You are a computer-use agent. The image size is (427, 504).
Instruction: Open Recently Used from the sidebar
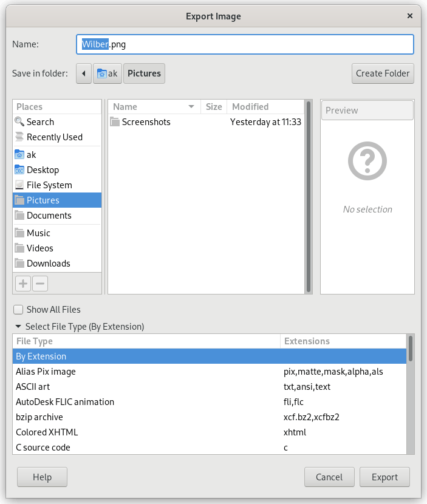click(x=55, y=137)
